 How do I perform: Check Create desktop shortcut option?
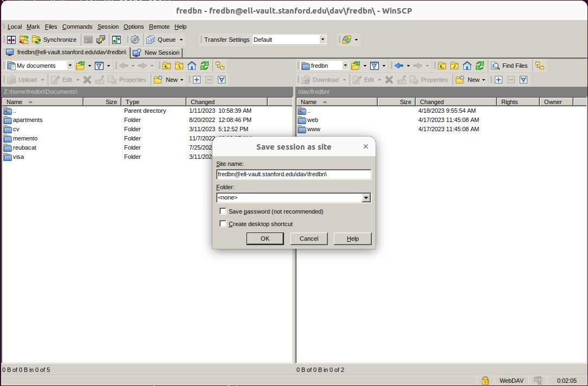coord(223,224)
